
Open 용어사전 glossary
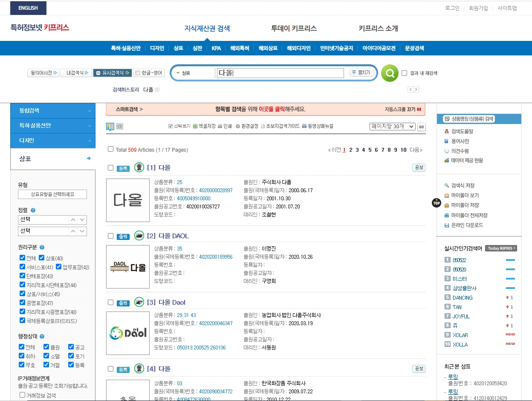457,141
